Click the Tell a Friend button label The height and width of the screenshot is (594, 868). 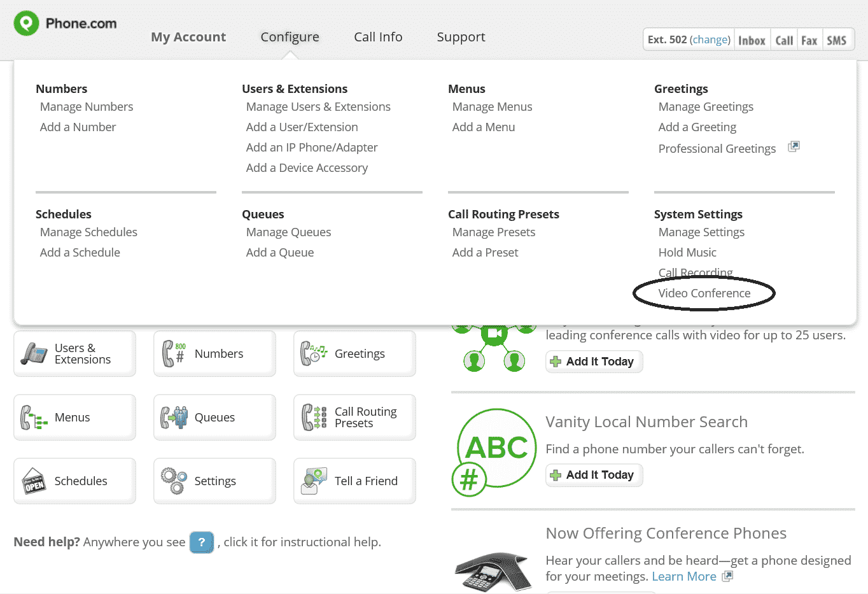tap(366, 481)
